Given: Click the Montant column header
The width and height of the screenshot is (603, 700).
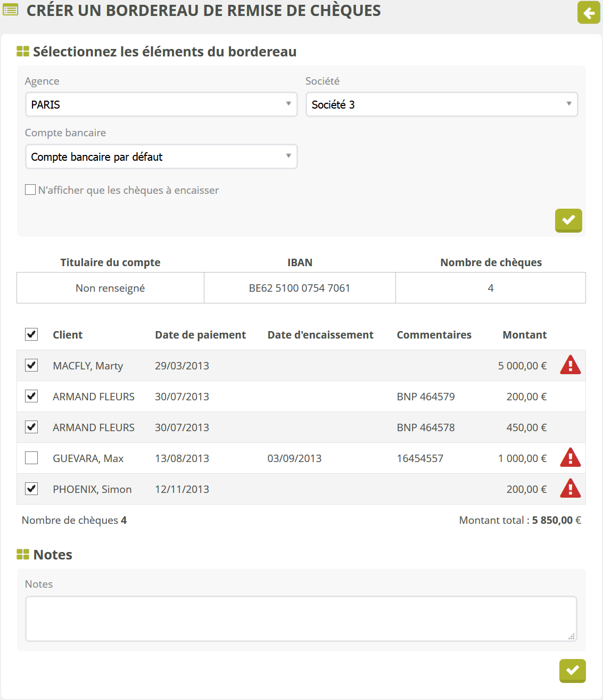Looking at the screenshot, I should click(524, 335).
